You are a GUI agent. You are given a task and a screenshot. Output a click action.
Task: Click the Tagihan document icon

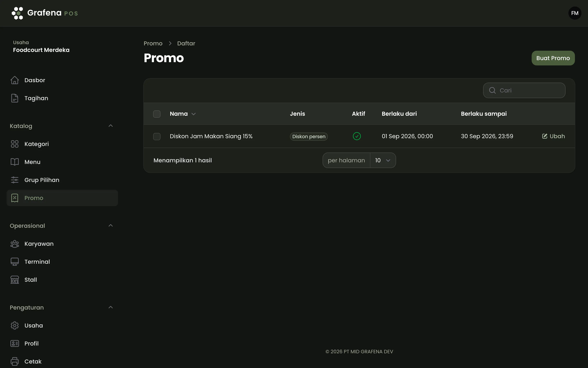[x=14, y=98]
